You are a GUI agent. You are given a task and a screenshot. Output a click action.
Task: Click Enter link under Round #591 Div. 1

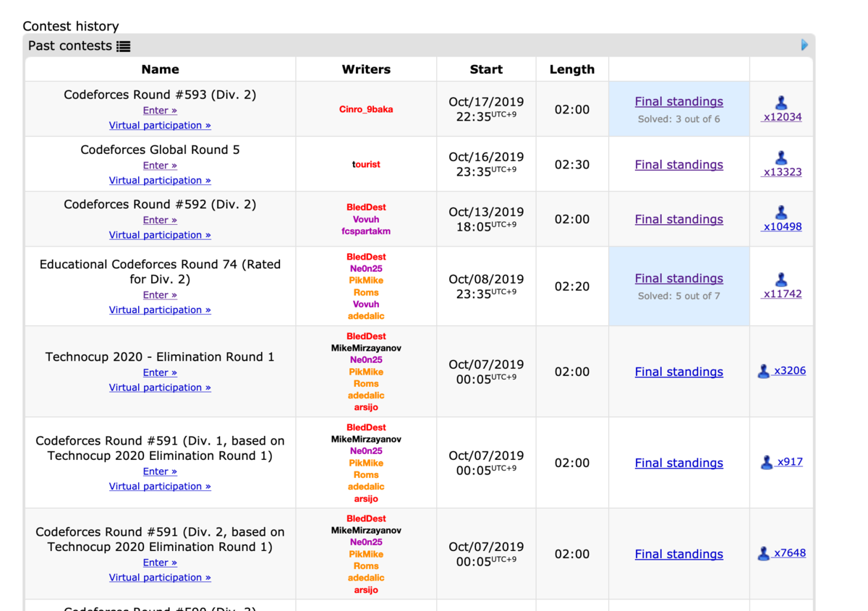[160, 471]
